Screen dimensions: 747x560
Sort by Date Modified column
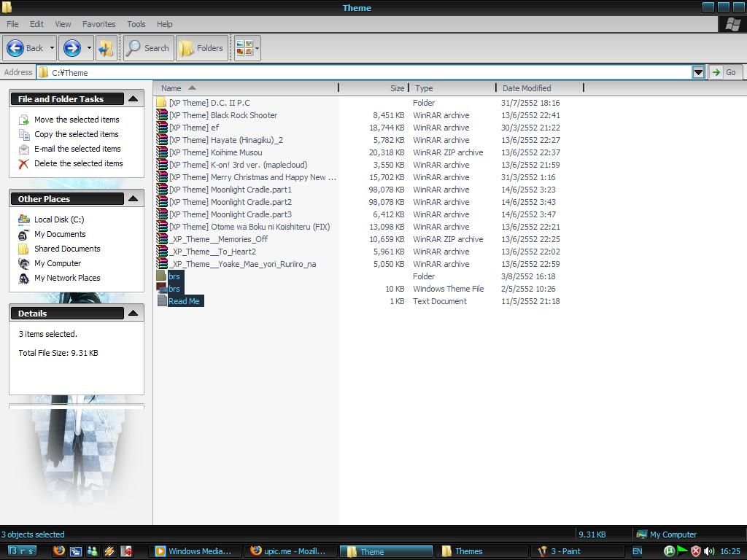click(x=540, y=88)
